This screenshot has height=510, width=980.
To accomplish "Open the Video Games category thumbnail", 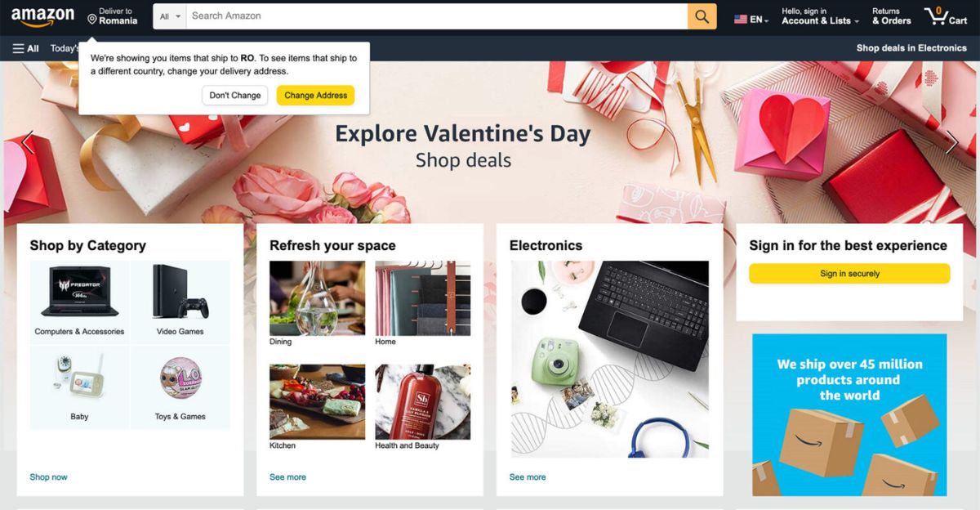I will tap(180, 299).
